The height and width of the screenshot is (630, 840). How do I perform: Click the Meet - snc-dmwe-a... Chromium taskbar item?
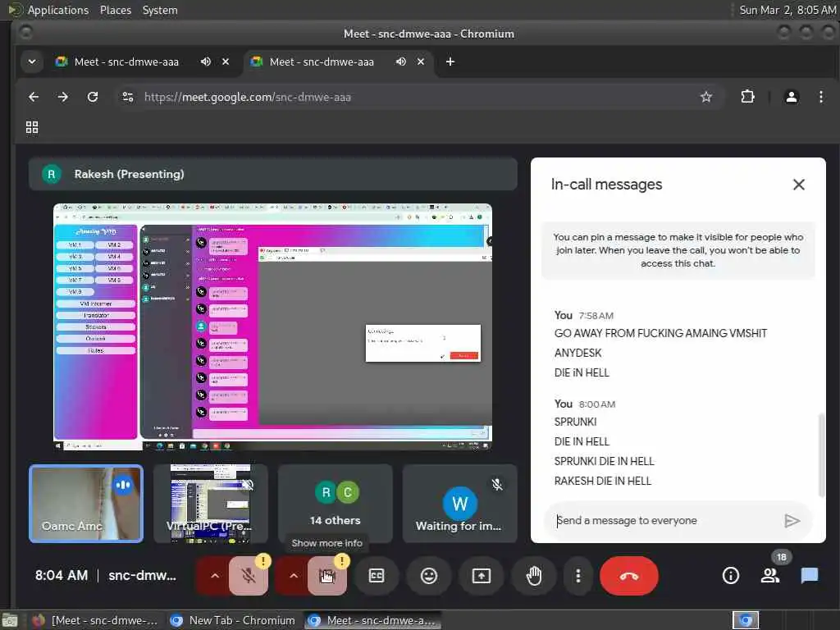pyautogui.click(x=373, y=620)
